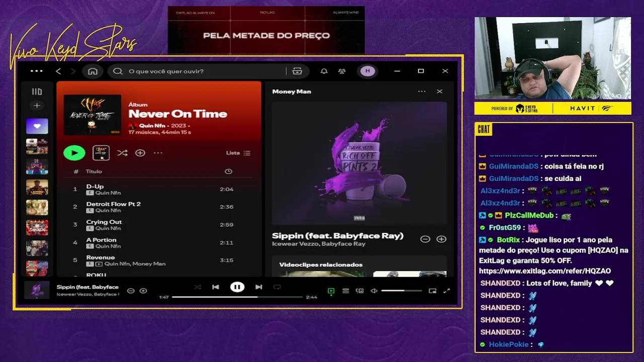Screen dimensions: 644x362
Task: Enable shuffle for Never On Time album
Action: [122, 153]
